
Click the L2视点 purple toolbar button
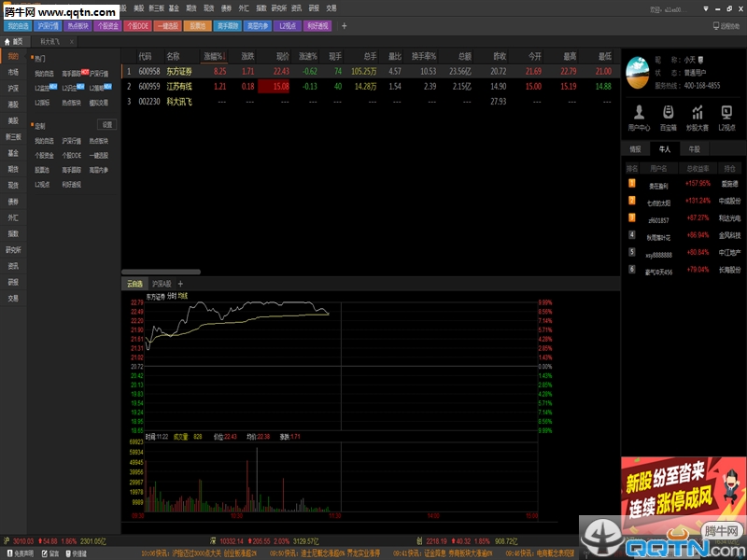(x=288, y=26)
